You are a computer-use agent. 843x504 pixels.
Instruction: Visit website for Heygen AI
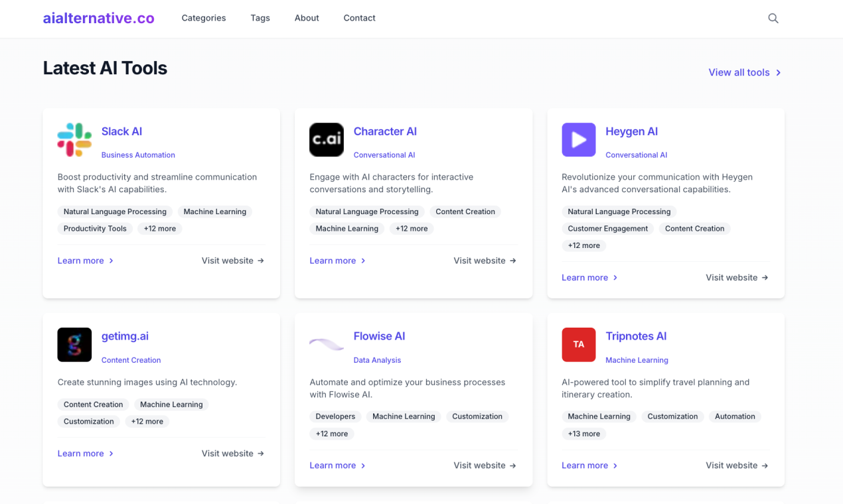click(737, 278)
